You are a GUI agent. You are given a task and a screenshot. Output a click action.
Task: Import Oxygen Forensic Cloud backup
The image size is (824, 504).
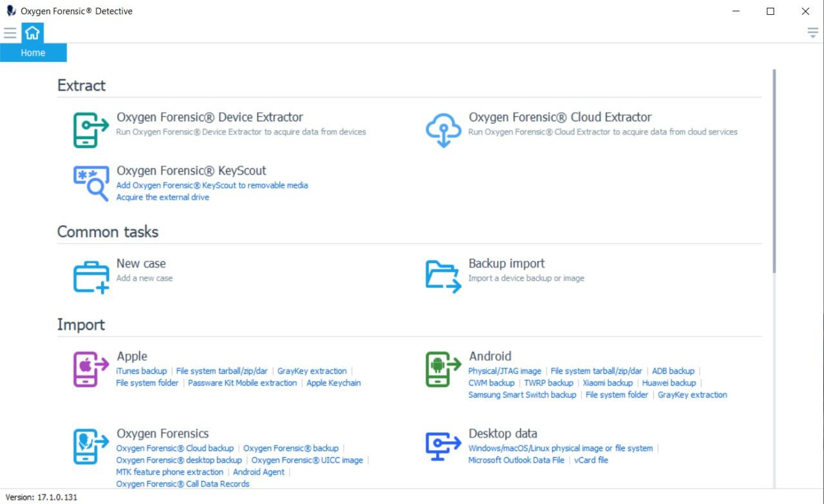pos(175,449)
